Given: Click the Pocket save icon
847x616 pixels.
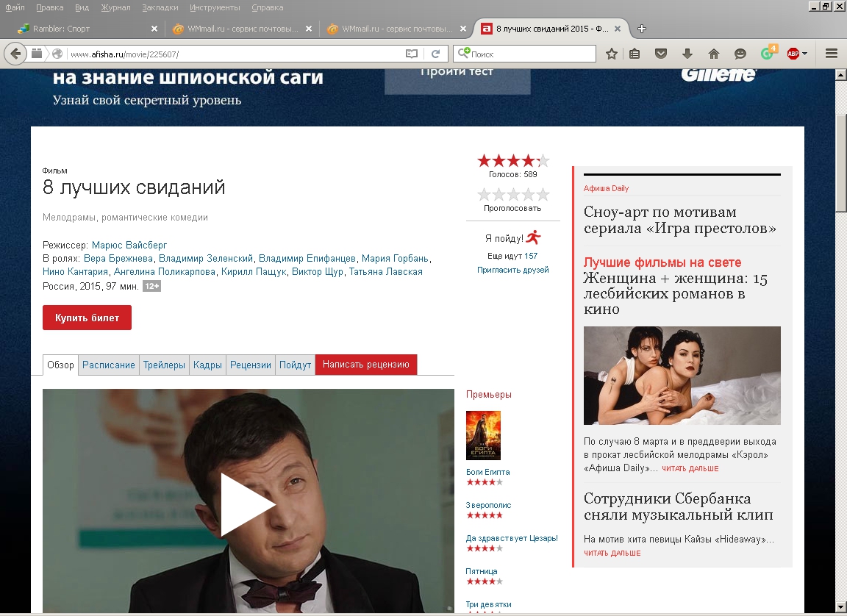Looking at the screenshot, I should (x=661, y=54).
